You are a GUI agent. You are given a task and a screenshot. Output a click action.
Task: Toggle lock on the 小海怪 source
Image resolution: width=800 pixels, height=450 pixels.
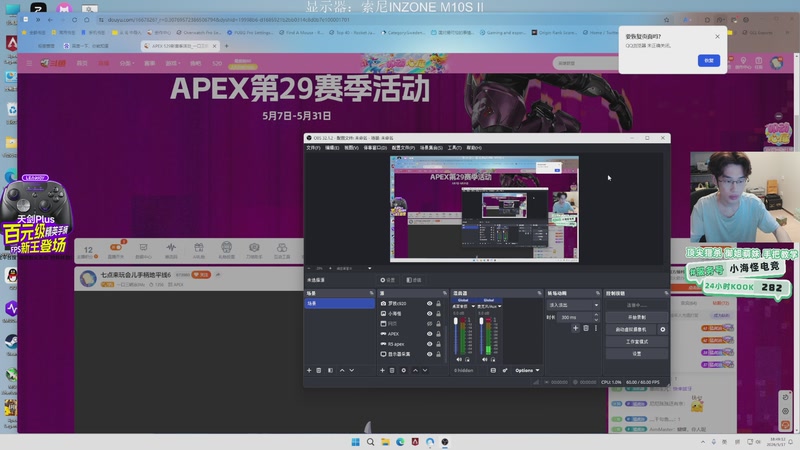coord(438,313)
